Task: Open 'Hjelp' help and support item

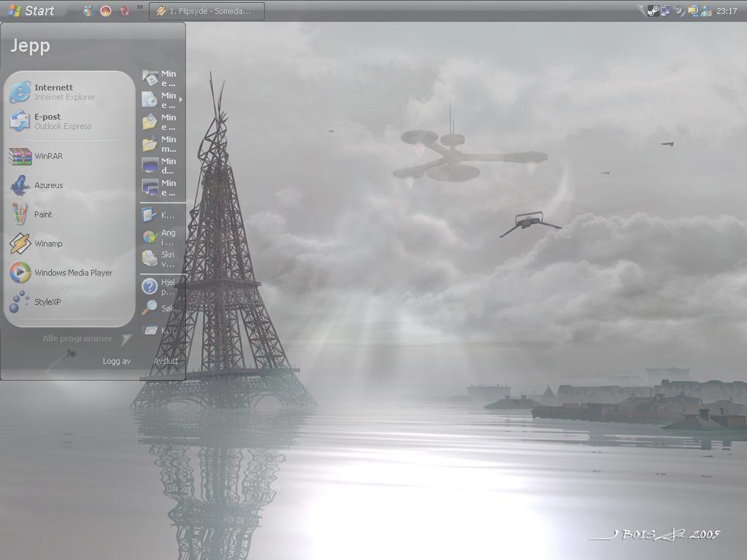Action: pos(160,287)
